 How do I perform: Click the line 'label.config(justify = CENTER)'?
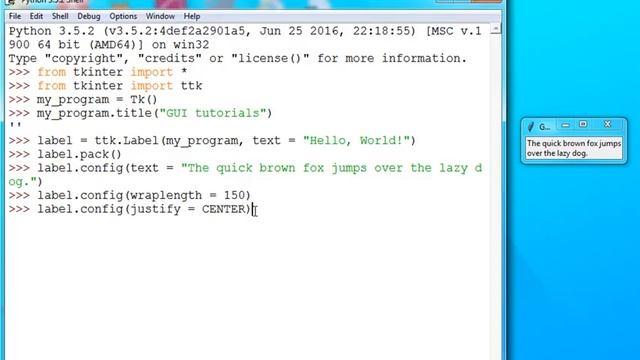(144, 209)
